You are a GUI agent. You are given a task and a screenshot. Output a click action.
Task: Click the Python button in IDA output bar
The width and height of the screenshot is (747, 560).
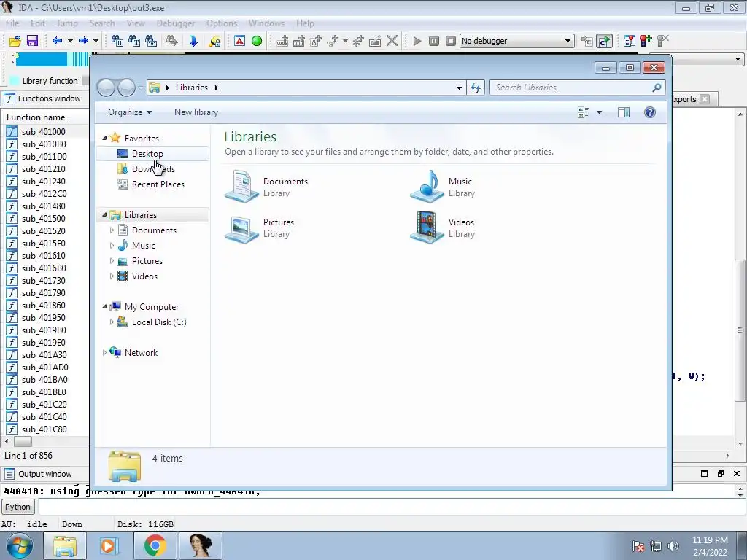coord(18,507)
